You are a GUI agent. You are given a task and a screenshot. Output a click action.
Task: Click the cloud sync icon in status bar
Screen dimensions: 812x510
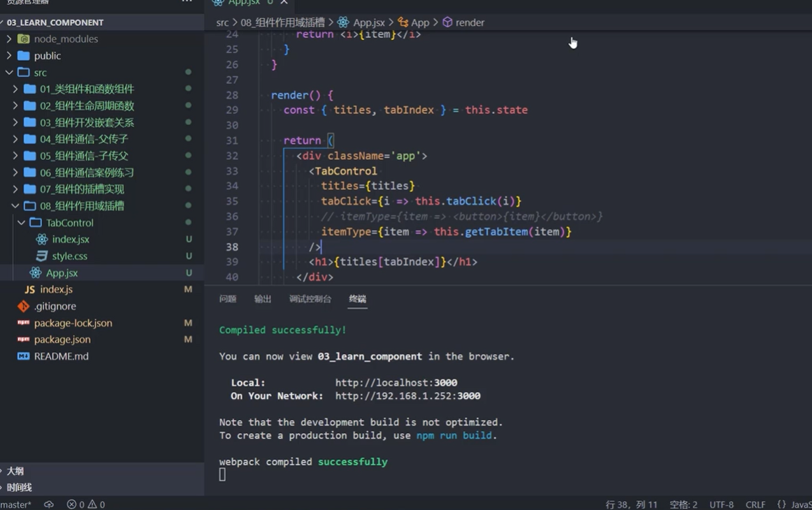coord(49,504)
